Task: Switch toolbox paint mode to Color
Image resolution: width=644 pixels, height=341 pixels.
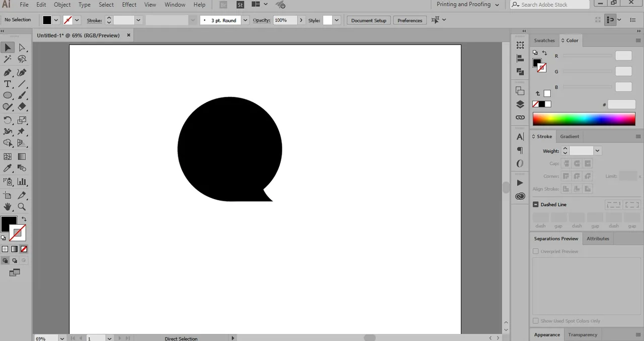Action: tap(5, 249)
